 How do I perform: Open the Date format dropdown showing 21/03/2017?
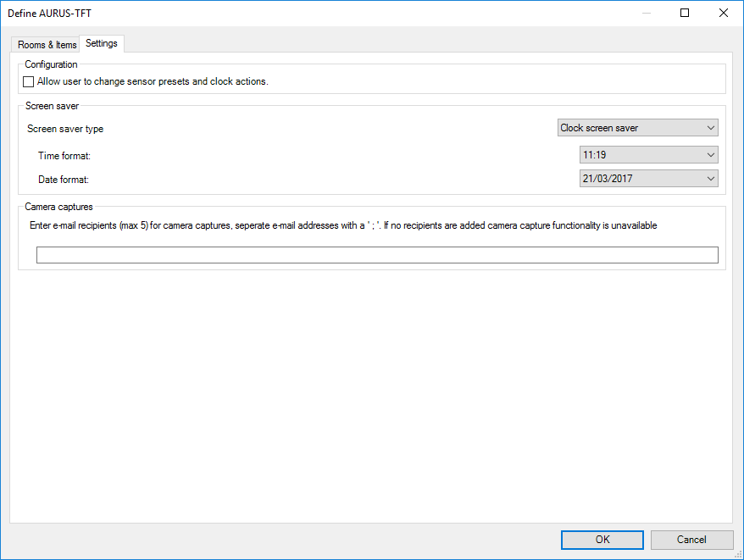[x=648, y=179]
